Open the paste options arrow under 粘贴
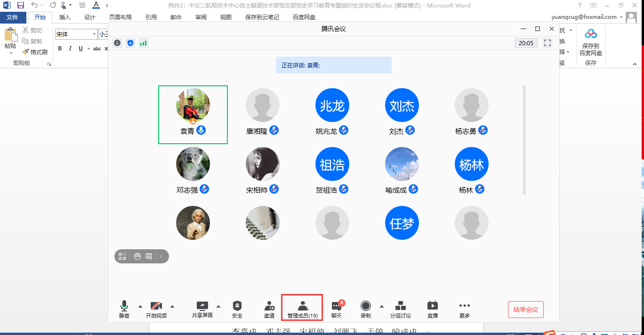 coord(10,52)
